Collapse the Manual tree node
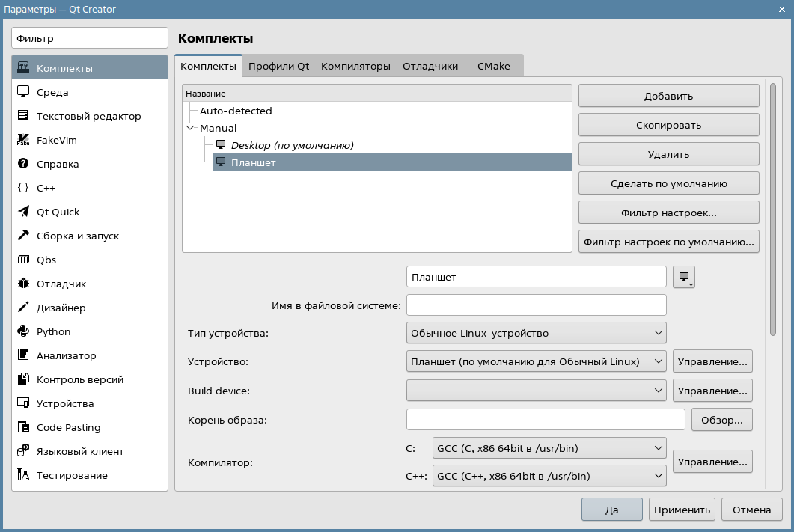Image resolution: width=794 pixels, height=532 pixels. [190, 128]
